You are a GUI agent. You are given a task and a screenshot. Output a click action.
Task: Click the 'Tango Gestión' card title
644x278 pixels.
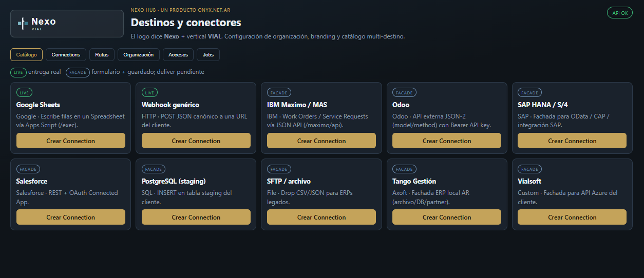tap(414, 181)
